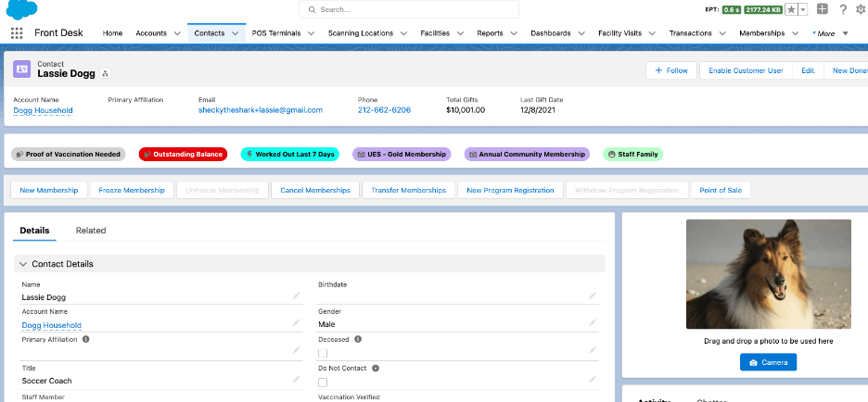Click the favorites star icon
This screenshot has height=402, width=868.
(x=792, y=9)
